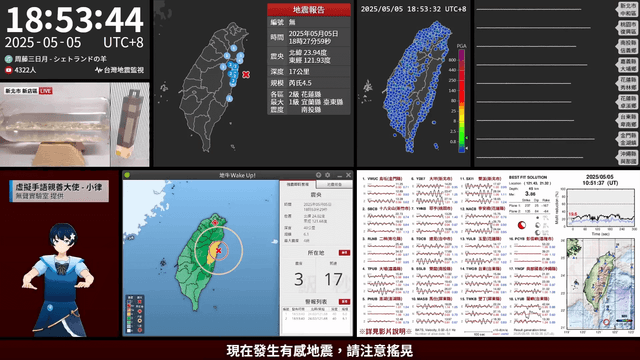
Task: Click the southernmost blue intensity marker on report map
Action: coord(229,98)
